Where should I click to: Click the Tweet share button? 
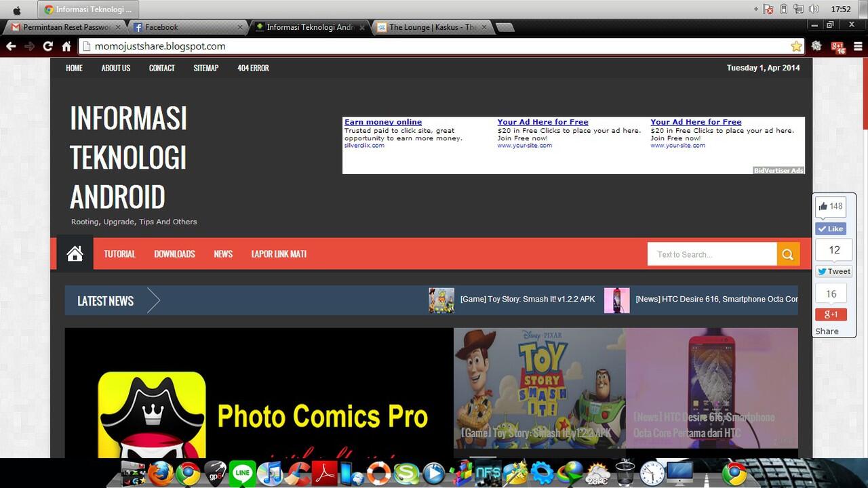click(x=833, y=271)
